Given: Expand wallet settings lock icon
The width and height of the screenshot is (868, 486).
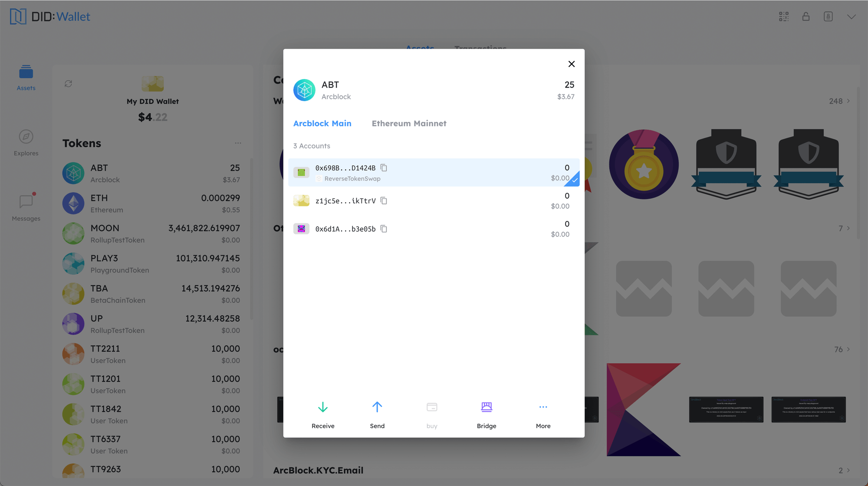Looking at the screenshot, I should click(806, 16).
